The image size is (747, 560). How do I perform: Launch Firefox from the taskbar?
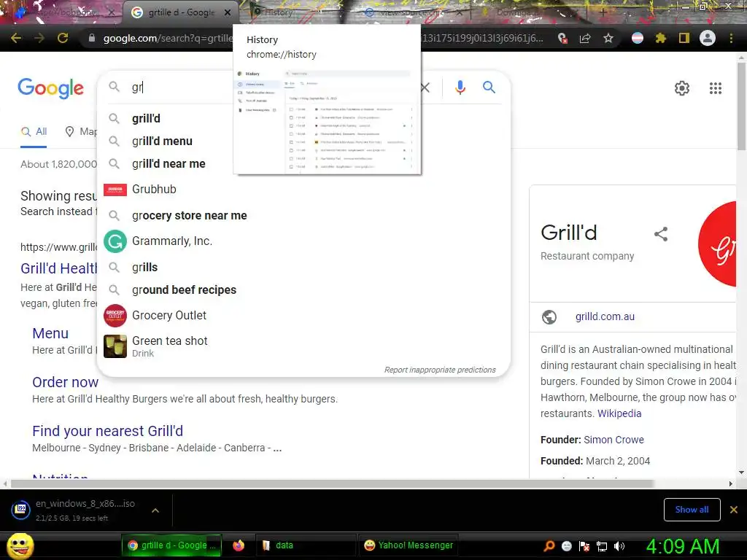pos(239,545)
